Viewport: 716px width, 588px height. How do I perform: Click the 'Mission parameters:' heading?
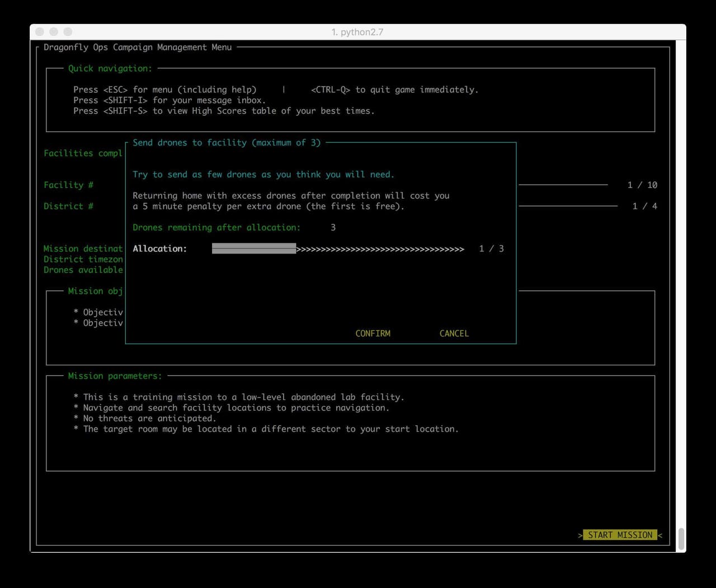pyautogui.click(x=115, y=376)
